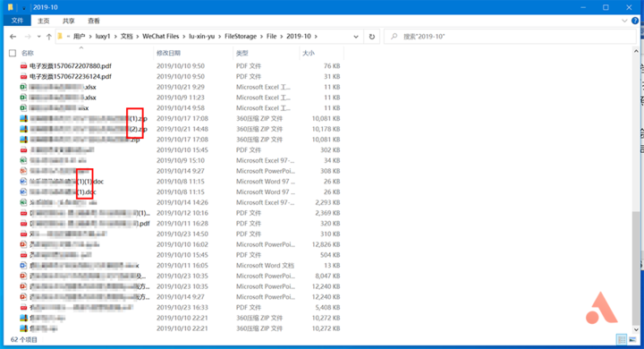Click PowerPoint icon of 12,826 KB file

tap(23, 244)
